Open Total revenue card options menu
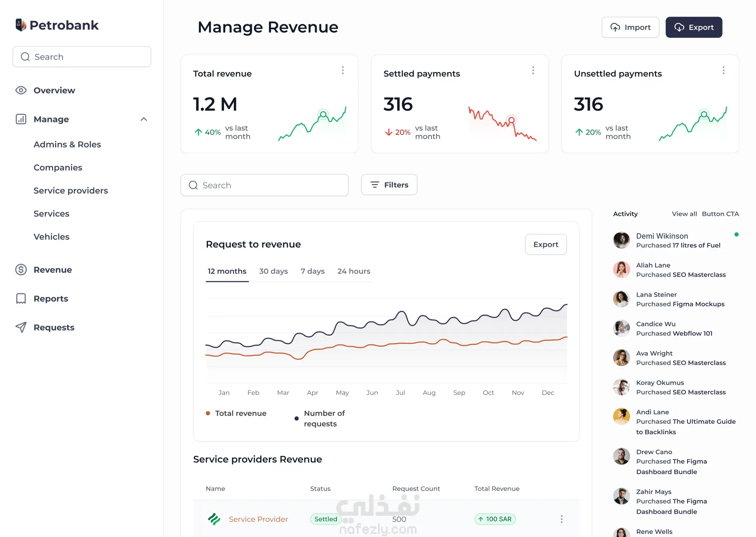 point(343,70)
